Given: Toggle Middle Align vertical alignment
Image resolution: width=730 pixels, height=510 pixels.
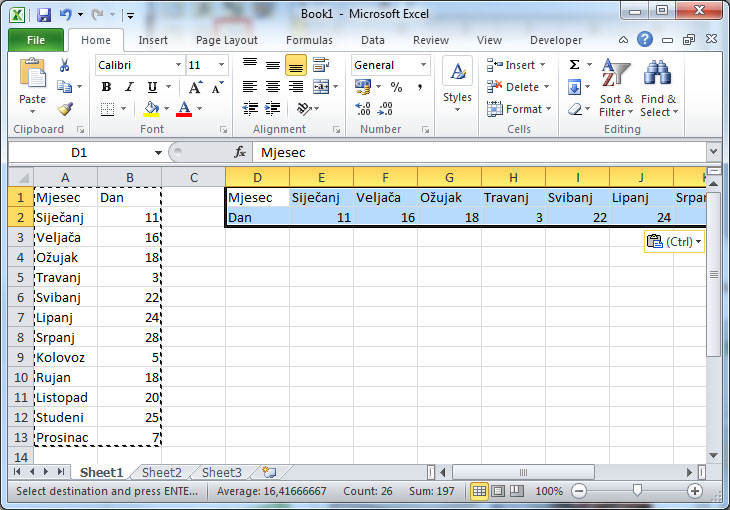Looking at the screenshot, I should (x=273, y=65).
